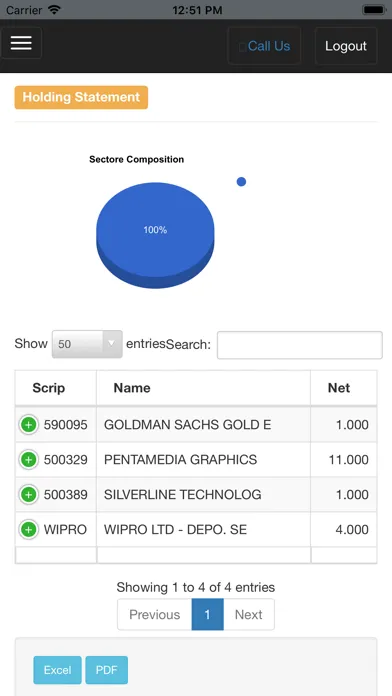The height and width of the screenshot is (696, 392).
Task: Go to the Previous page
Action: (x=154, y=614)
